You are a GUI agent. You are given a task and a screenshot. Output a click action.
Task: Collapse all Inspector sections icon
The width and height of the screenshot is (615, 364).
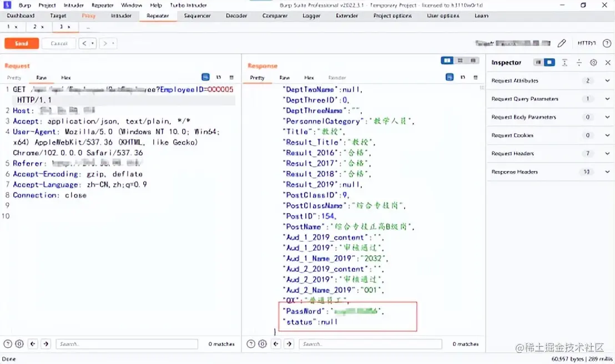pyautogui.click(x=579, y=62)
